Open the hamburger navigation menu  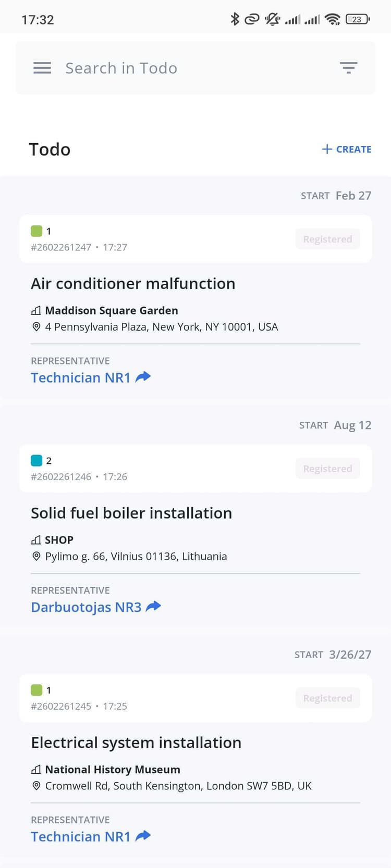click(x=42, y=68)
